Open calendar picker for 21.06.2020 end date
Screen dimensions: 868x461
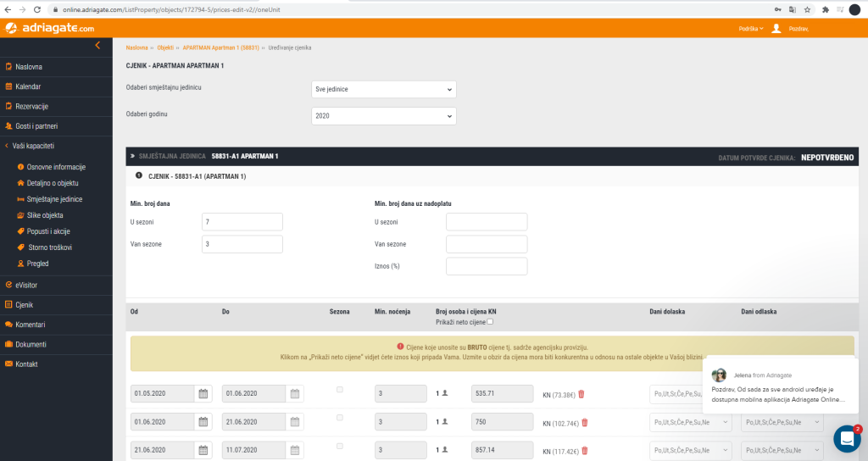(294, 423)
